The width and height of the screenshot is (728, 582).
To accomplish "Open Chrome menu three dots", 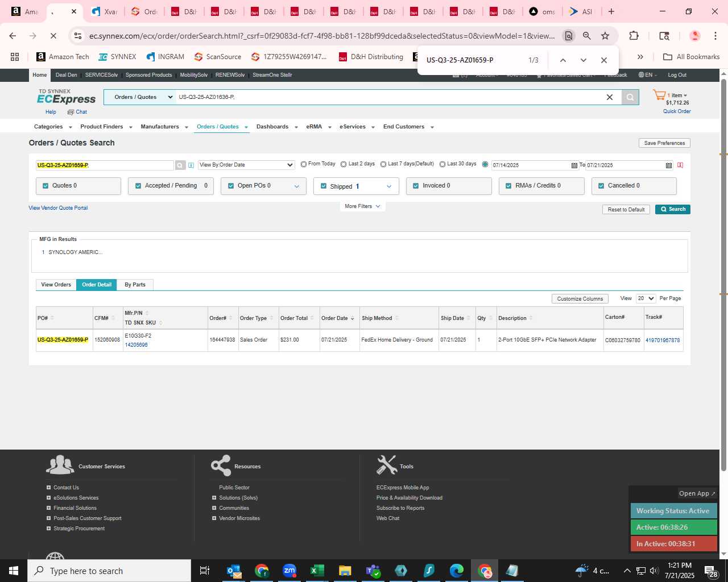I will pos(715,36).
